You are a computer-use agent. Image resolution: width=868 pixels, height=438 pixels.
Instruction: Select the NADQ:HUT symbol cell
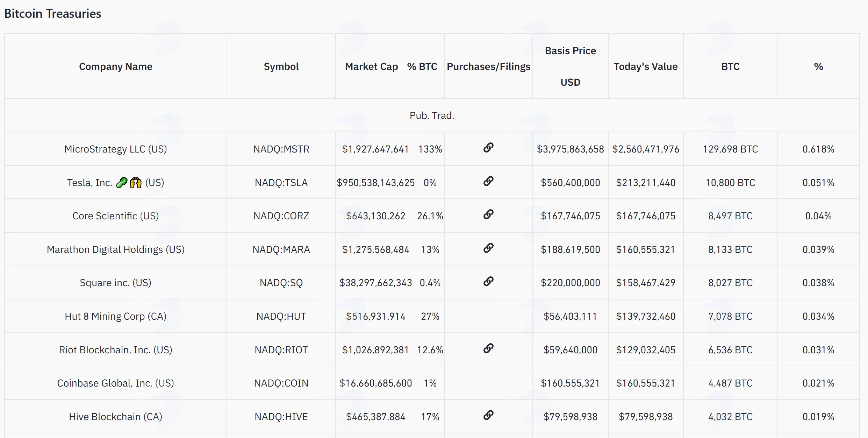281,316
